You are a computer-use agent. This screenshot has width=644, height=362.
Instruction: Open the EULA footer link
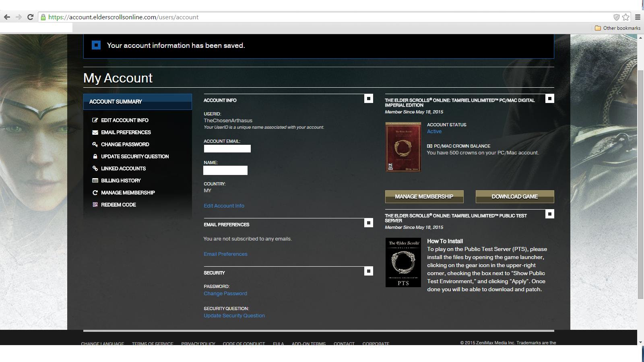[x=279, y=343]
